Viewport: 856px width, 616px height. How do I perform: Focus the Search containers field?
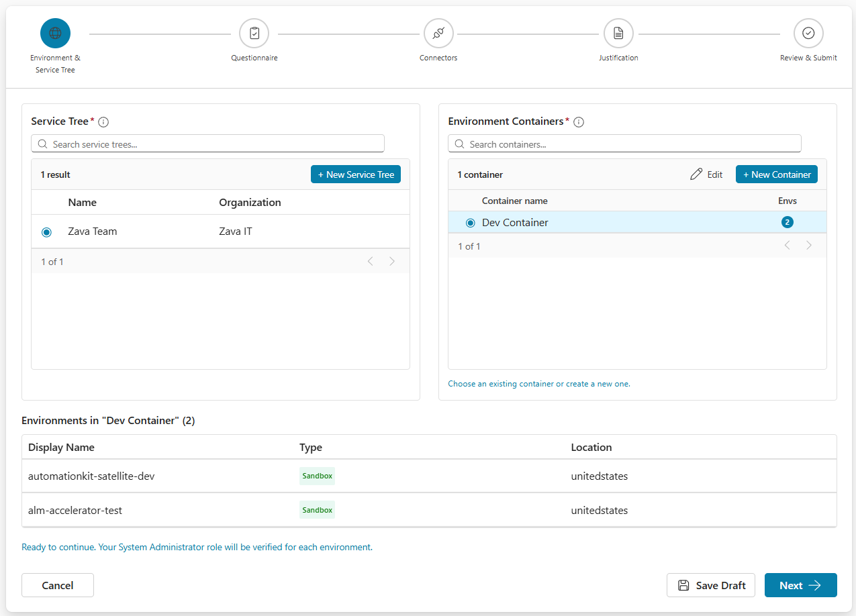click(624, 144)
